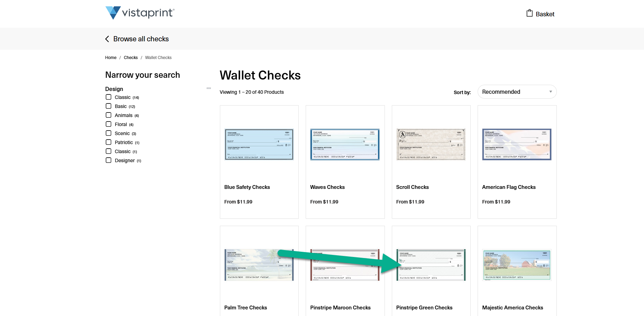Click Browse all checks link
This screenshot has height=316, width=644.
(x=141, y=39)
